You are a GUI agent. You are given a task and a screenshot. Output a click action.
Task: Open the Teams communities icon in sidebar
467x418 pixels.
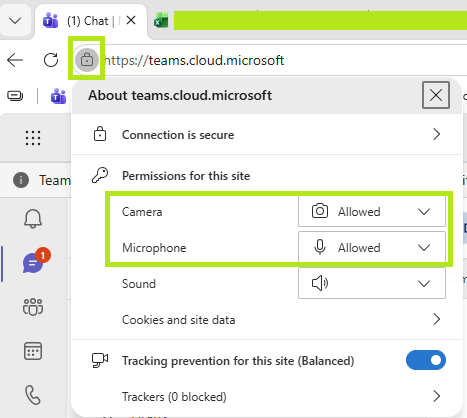point(33,307)
